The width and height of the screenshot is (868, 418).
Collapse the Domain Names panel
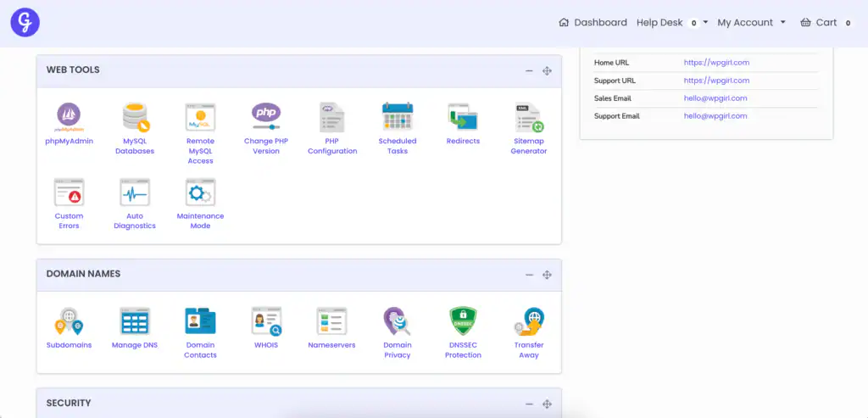coord(529,276)
